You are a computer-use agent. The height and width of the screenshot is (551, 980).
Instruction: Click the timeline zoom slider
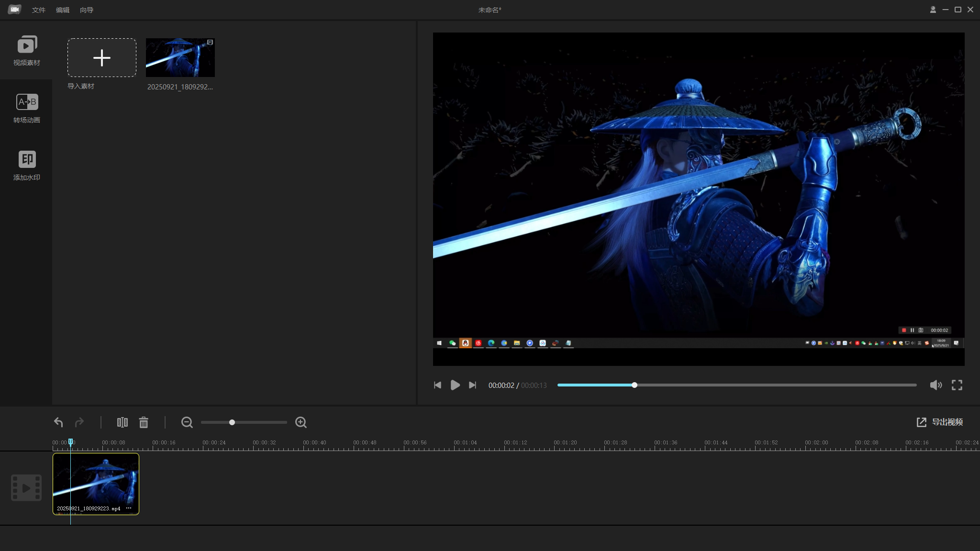click(x=244, y=422)
